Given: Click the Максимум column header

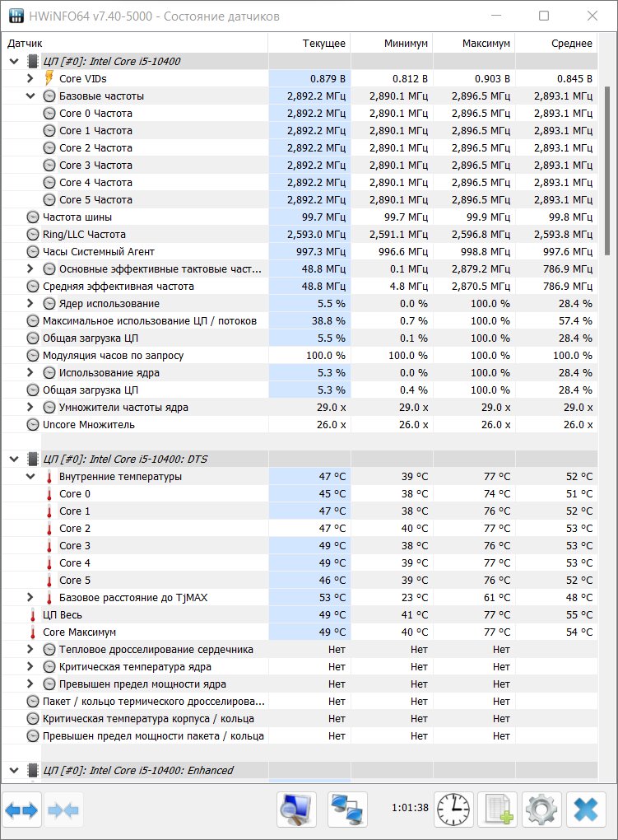Looking at the screenshot, I should [x=474, y=44].
